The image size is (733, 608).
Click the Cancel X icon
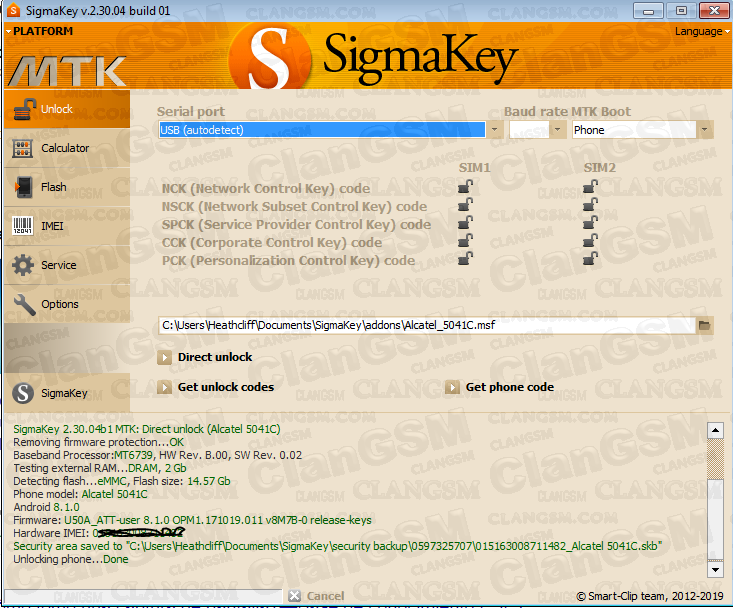[x=295, y=596]
